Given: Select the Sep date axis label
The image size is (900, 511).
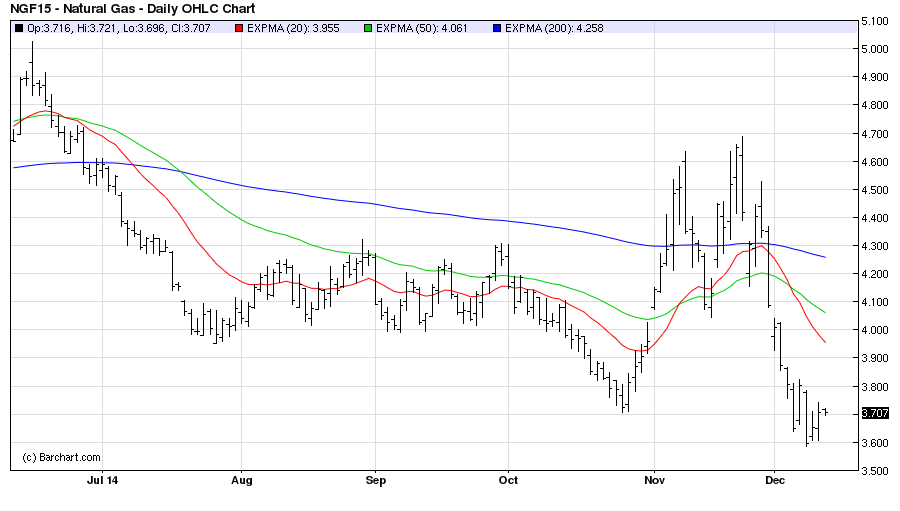Looking at the screenshot, I should 375,480.
